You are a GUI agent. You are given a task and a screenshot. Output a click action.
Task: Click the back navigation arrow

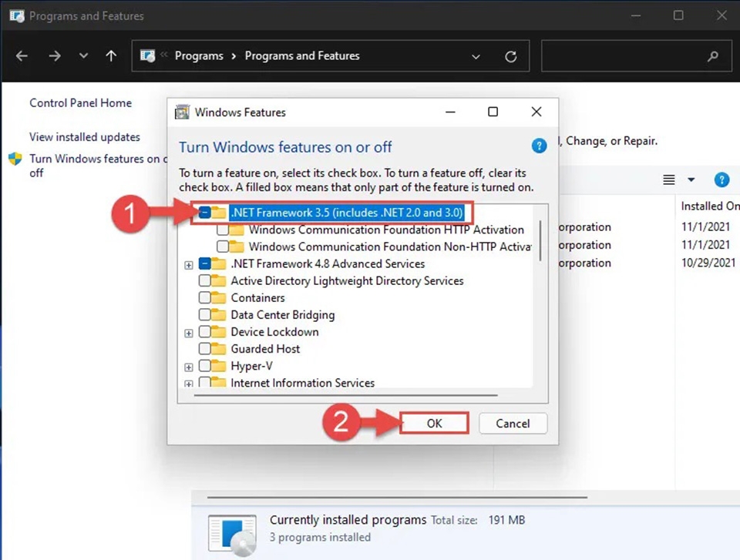[21, 55]
